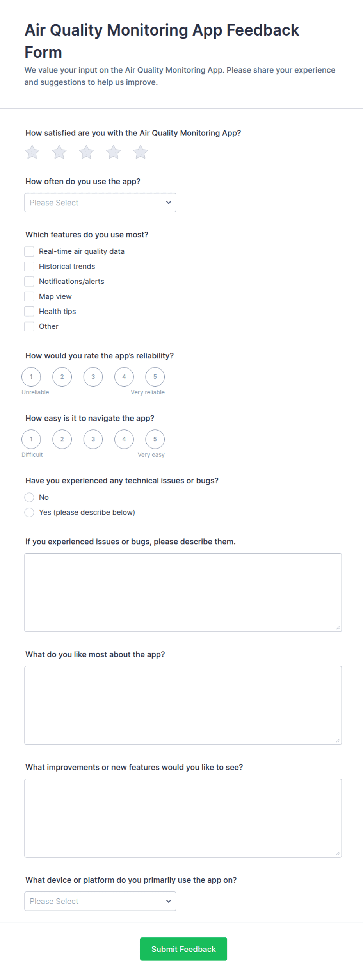This screenshot has height=980, width=363.
Task: Expand the device or platform dropdown
Action: [x=100, y=901]
